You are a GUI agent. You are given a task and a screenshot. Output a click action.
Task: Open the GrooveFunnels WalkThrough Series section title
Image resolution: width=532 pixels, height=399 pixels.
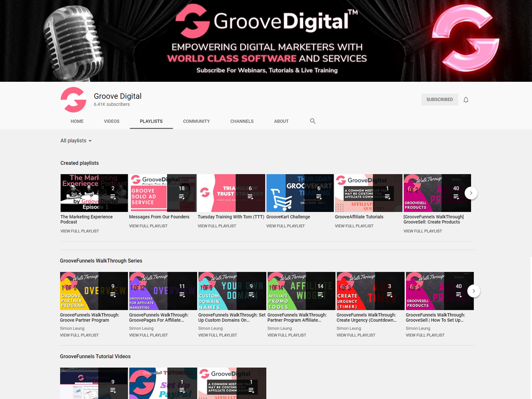click(101, 261)
